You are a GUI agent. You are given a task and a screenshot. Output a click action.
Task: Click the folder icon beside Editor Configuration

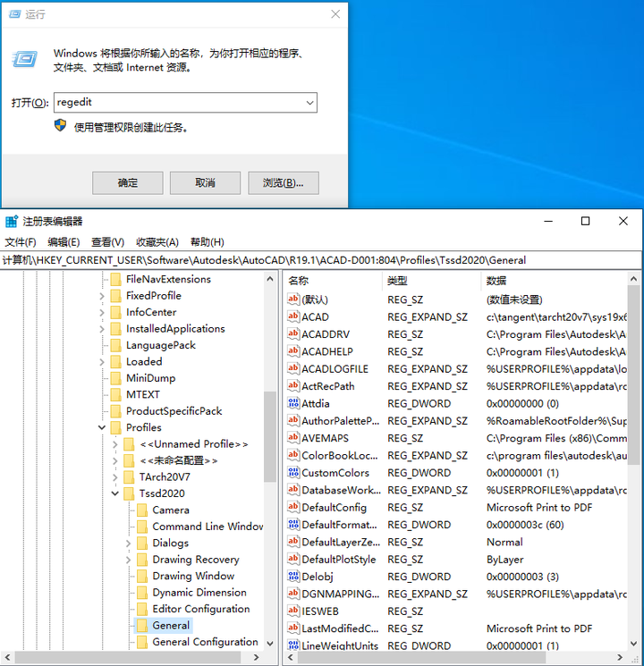(142, 609)
